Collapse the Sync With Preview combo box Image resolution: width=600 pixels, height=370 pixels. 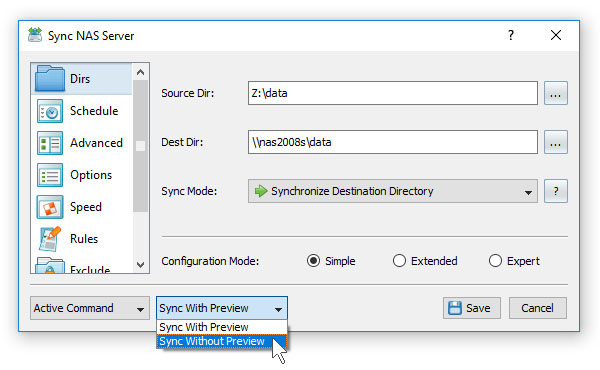click(x=222, y=308)
